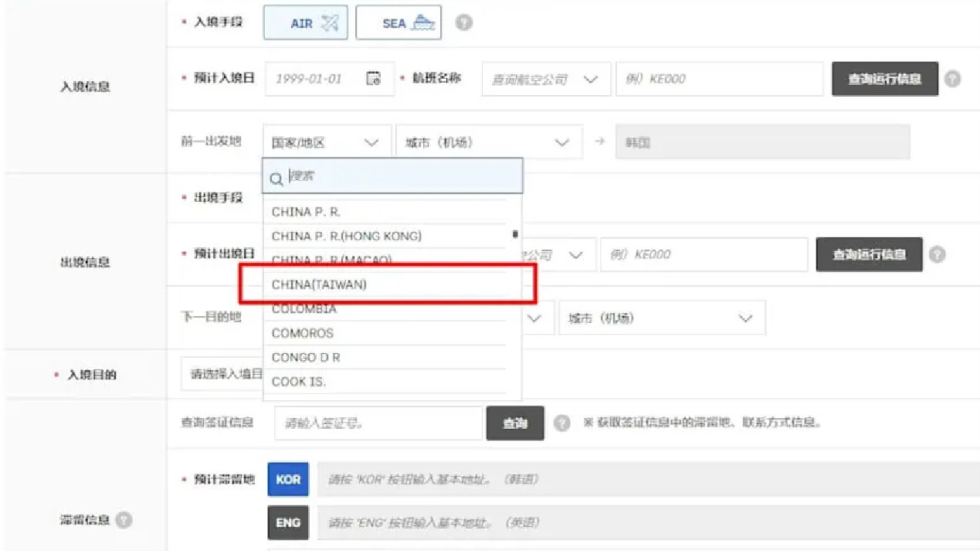Select CHINA(TAIWAN) in the dropdown list
Viewport: 980px width, 551px height.
[320, 284]
